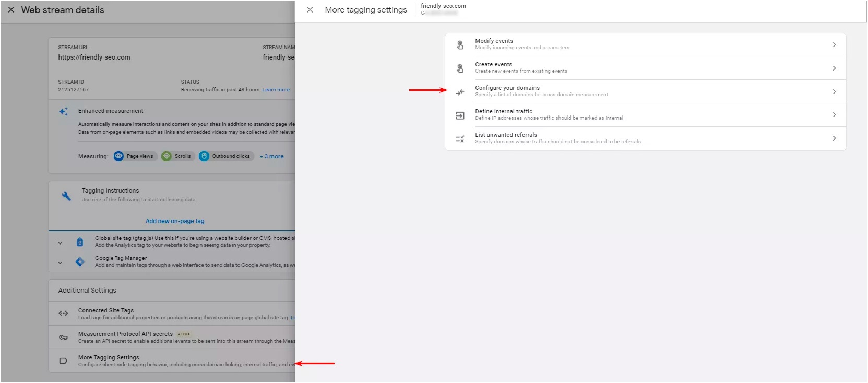Expand the Google Tag Manager section
The height and width of the screenshot is (383, 868).
click(60, 263)
